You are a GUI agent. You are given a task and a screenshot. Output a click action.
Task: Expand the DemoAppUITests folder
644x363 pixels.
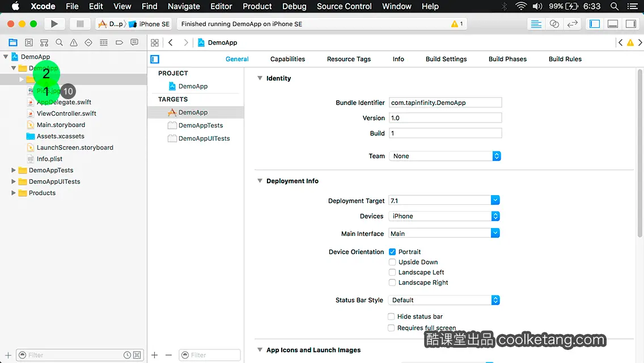(x=14, y=181)
